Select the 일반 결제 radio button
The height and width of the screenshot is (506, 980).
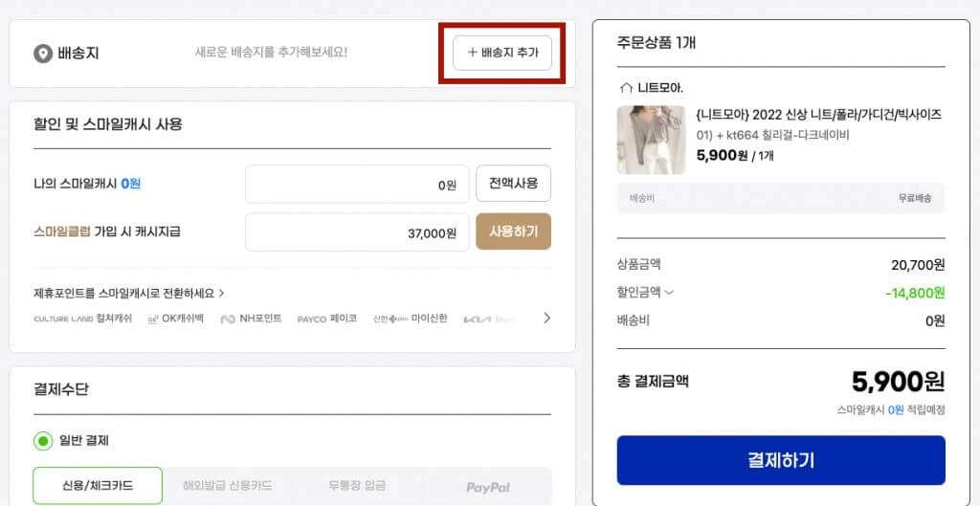pyautogui.click(x=43, y=441)
